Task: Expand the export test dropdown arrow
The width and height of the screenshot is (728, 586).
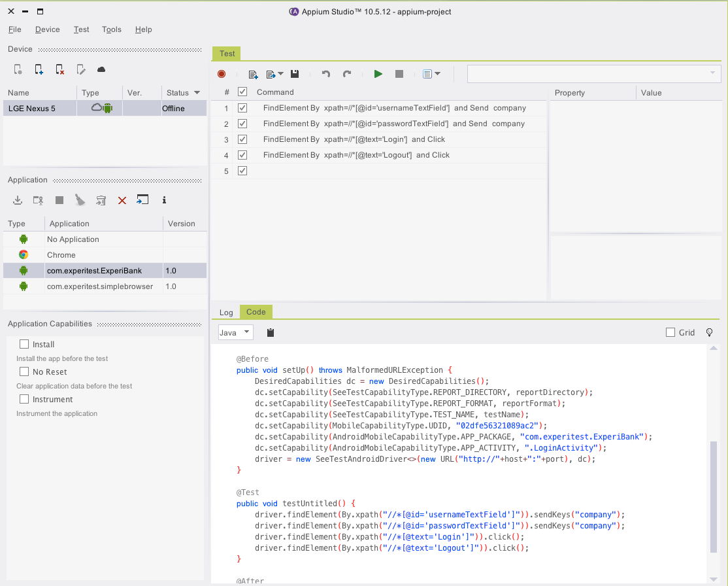Action: 281,74
